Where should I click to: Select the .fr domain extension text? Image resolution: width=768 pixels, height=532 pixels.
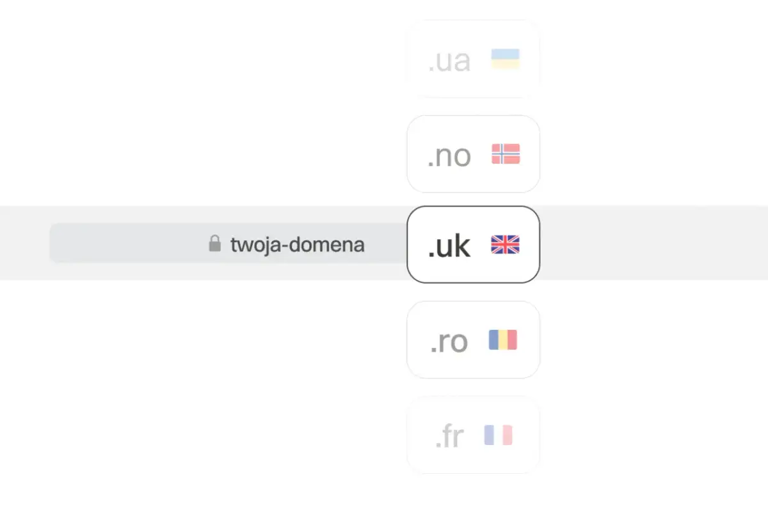[449, 437]
